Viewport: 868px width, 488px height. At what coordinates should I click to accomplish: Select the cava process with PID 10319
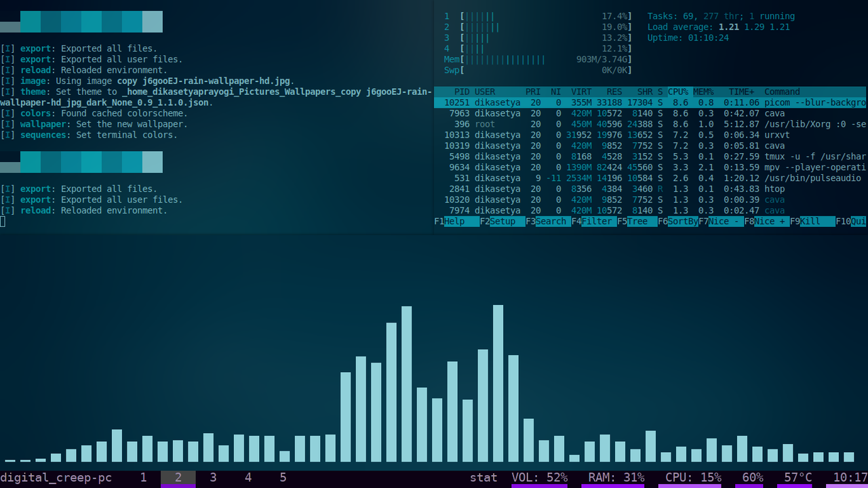pos(650,146)
